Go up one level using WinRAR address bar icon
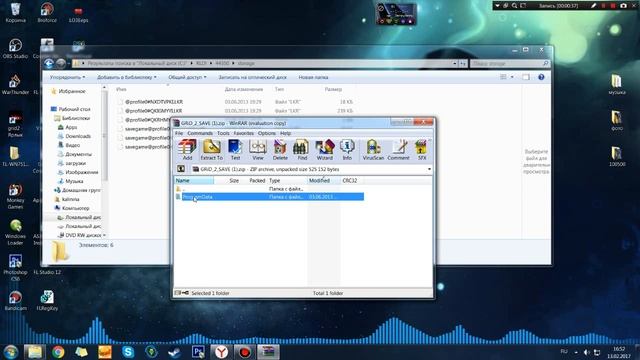640x360 pixels. coord(181,169)
